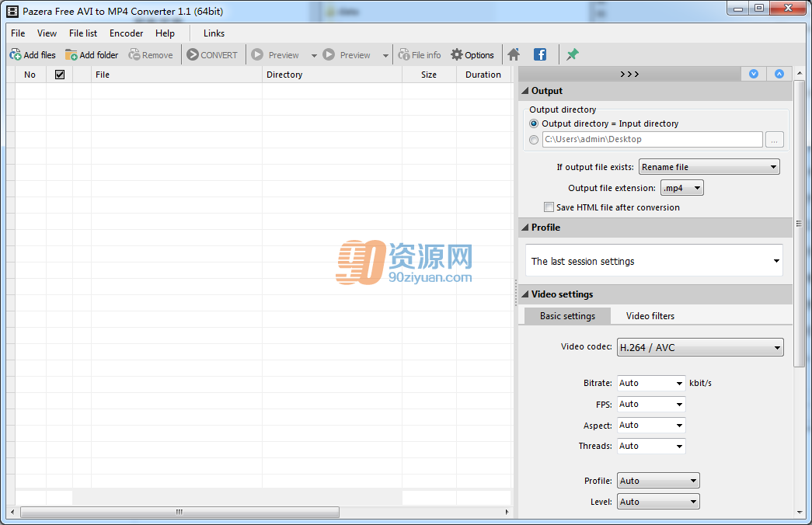The height and width of the screenshot is (525, 812).
Task: Open the 'If output file exists' dropdown
Action: point(709,167)
